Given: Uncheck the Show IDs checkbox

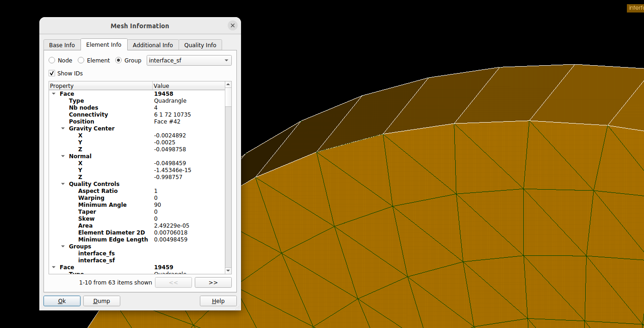Looking at the screenshot, I should [52, 74].
